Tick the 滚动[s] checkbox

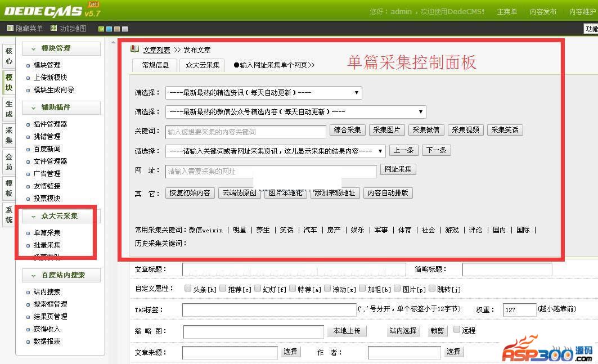pyautogui.click(x=327, y=288)
